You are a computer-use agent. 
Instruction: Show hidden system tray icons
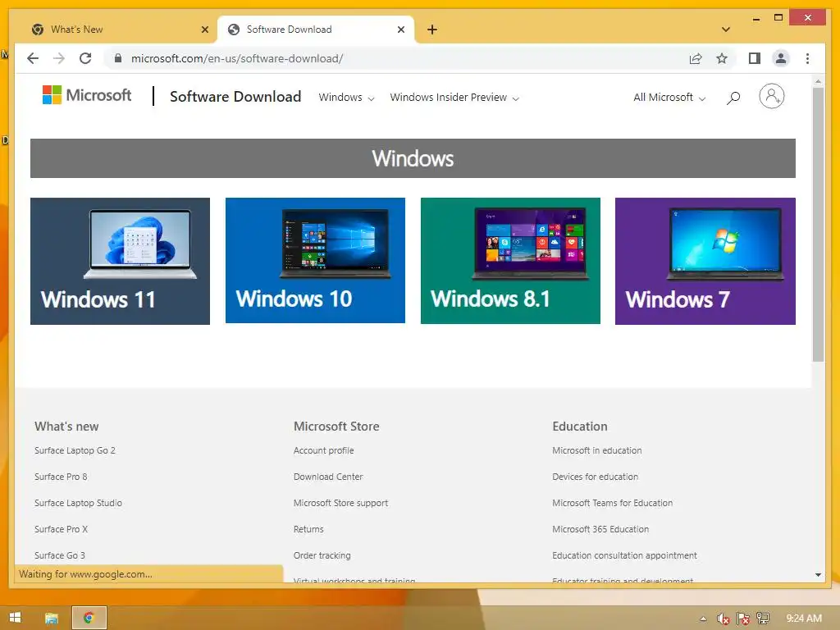(703, 619)
